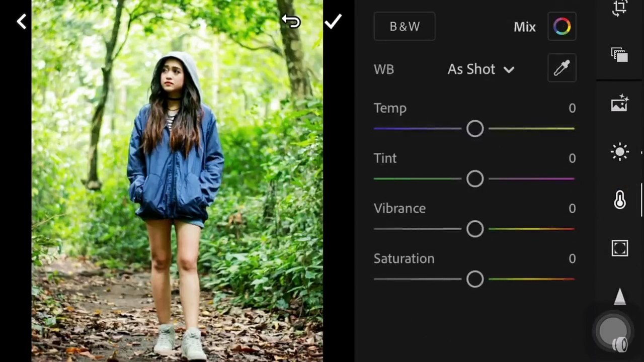The image size is (644, 362).
Task: Select the Color thermometer icon
Action: point(620,200)
